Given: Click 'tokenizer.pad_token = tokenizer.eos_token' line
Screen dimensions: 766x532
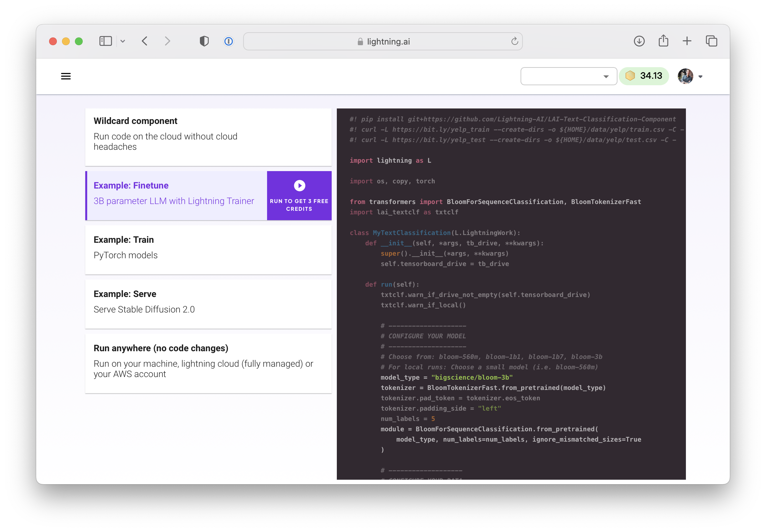Looking at the screenshot, I should pyautogui.click(x=460, y=398).
